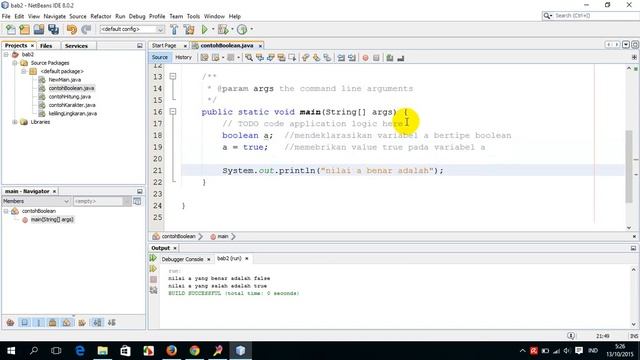Click the Profile Project toolbar icon
The image size is (640, 360).
pos(242,29)
